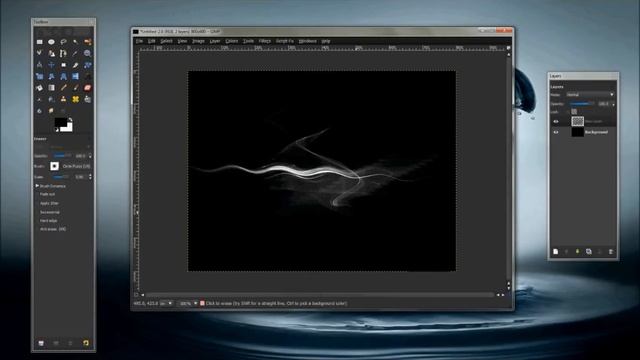The width and height of the screenshot is (640, 360).
Task: Select the Free Select lasso tool
Action: click(63, 42)
